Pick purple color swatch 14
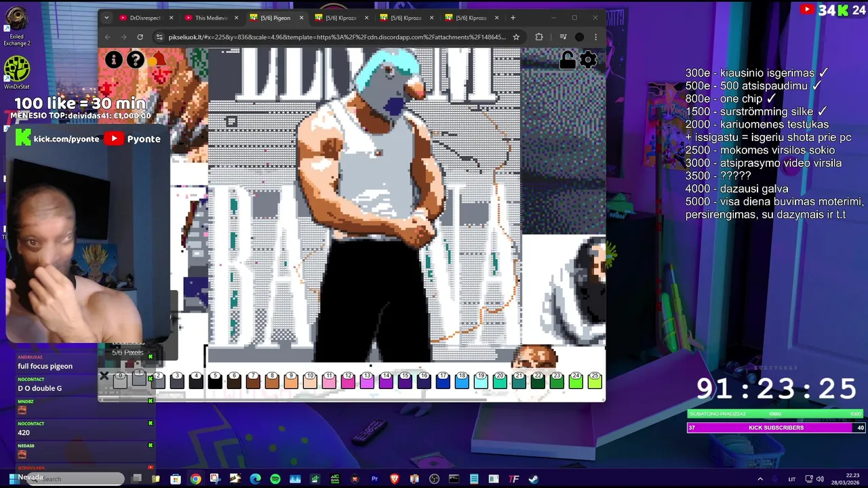Image resolution: width=868 pixels, height=488 pixels. 386,381
